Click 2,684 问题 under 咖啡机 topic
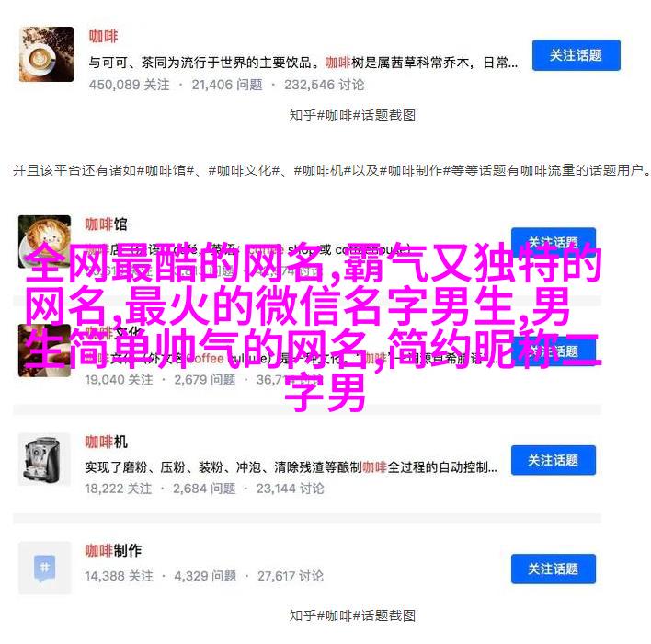Viewport: 651px width, 644px height. 204,489
